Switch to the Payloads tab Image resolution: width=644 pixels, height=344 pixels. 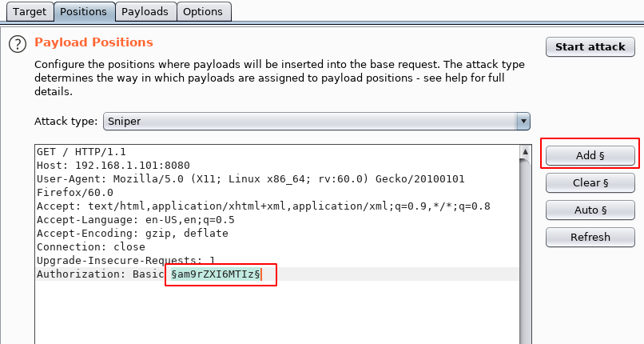coord(145,11)
